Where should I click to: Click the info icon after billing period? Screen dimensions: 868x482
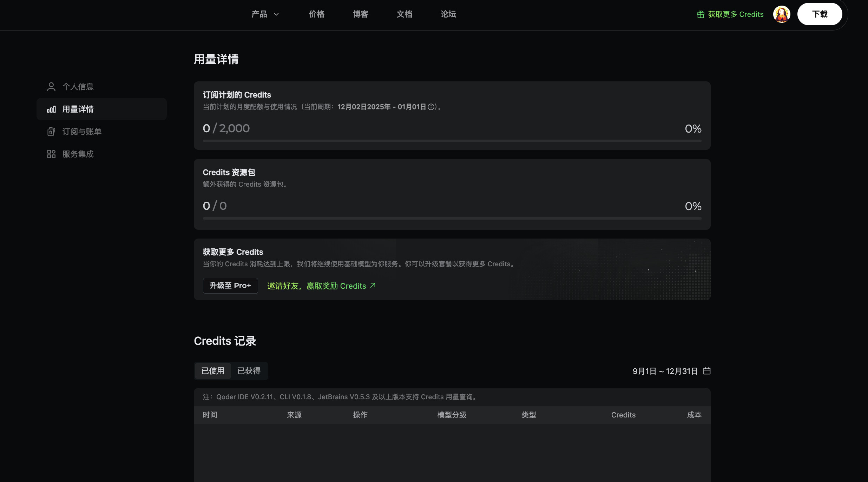click(431, 107)
